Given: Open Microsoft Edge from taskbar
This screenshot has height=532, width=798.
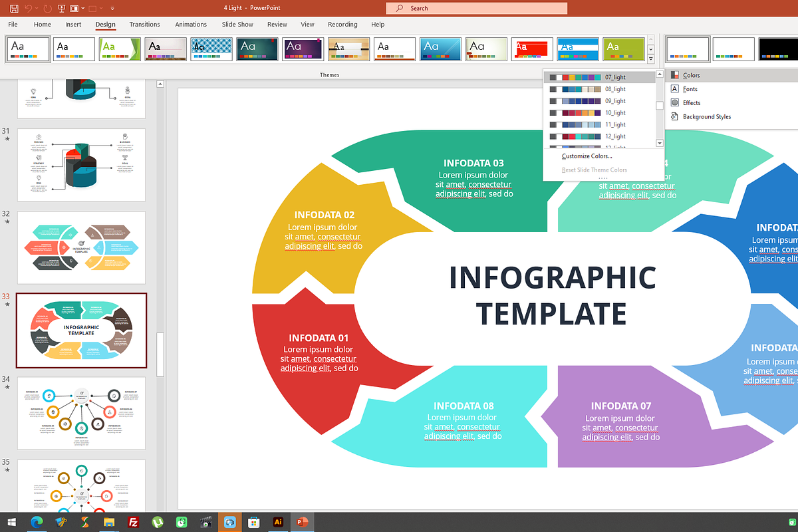Looking at the screenshot, I should [x=36, y=522].
